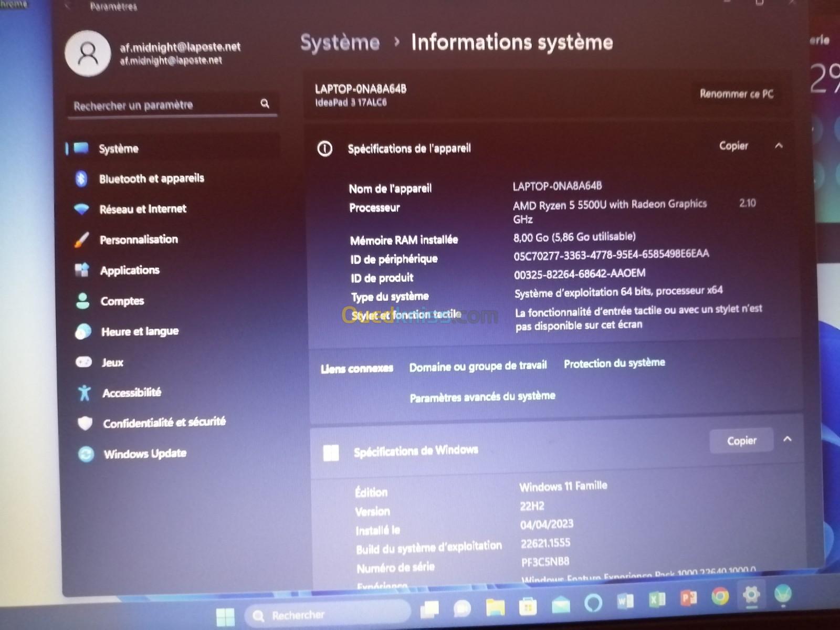Screen dimensions: 840x630
Task: Open the Chat icon in taskbar
Action: 462,608
